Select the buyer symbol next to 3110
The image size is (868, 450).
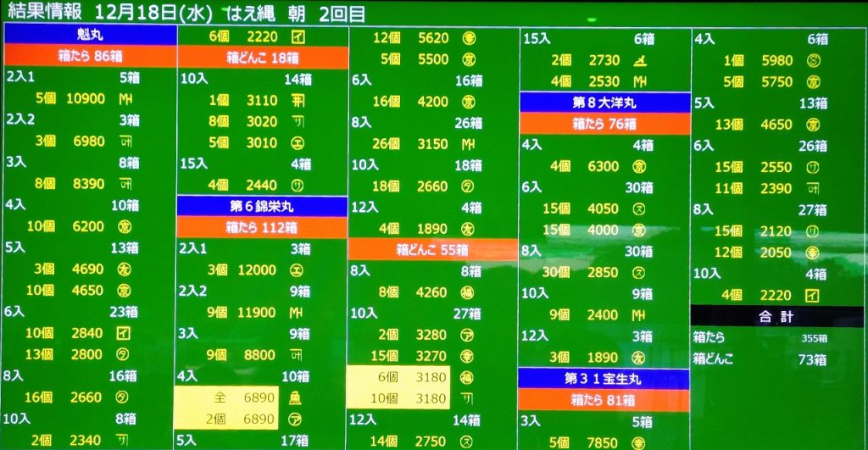click(x=298, y=100)
